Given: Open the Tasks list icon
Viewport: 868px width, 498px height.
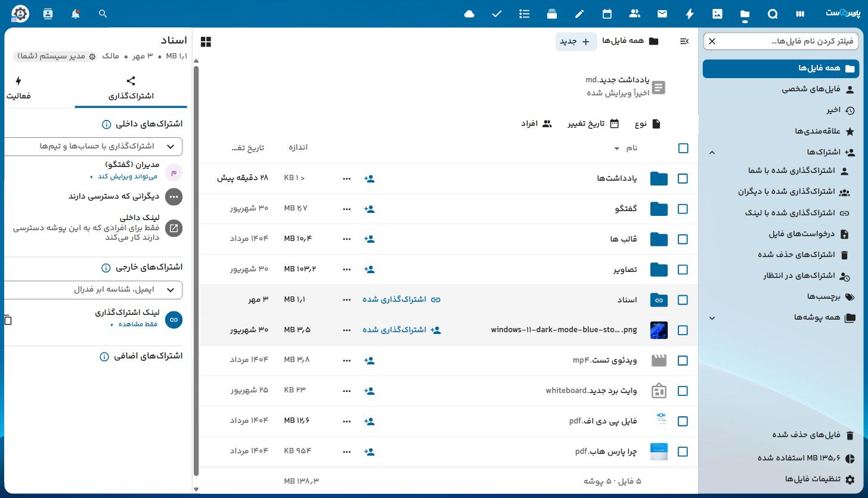Looking at the screenshot, I should tap(525, 14).
